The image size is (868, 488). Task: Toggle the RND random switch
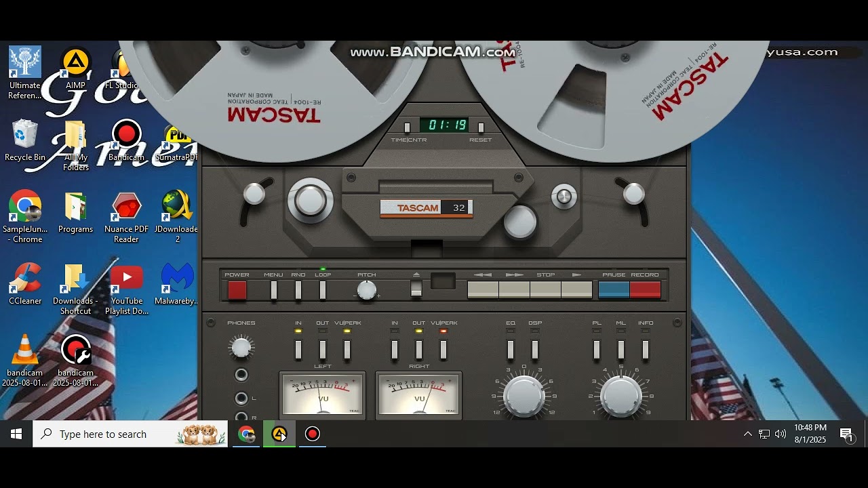point(298,290)
